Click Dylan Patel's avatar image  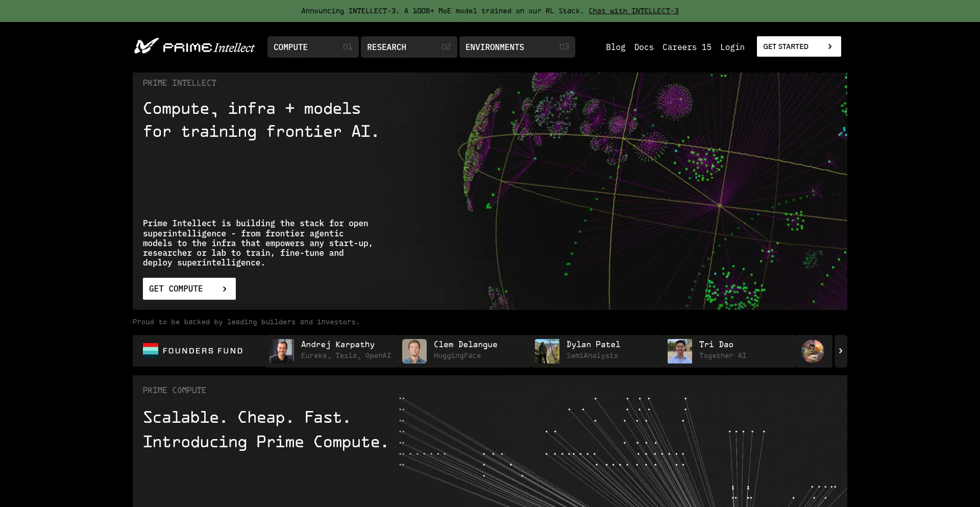coord(547,351)
